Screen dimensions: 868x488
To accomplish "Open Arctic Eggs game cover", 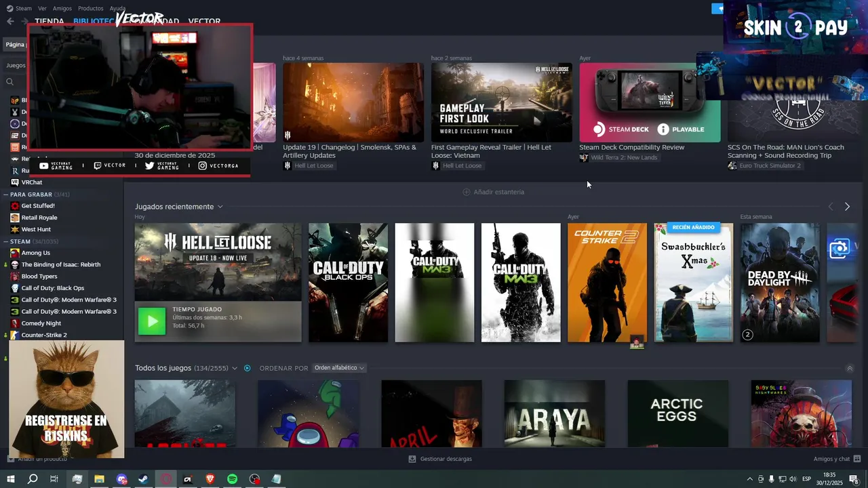I will (x=678, y=413).
